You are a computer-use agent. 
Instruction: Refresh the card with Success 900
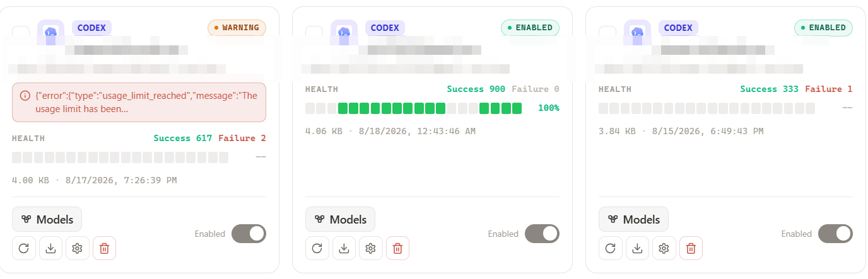317,248
